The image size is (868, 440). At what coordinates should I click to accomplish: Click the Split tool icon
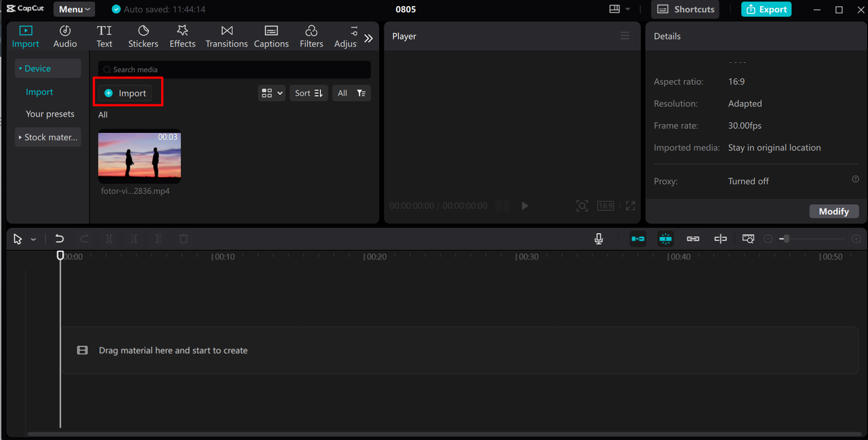coord(109,239)
